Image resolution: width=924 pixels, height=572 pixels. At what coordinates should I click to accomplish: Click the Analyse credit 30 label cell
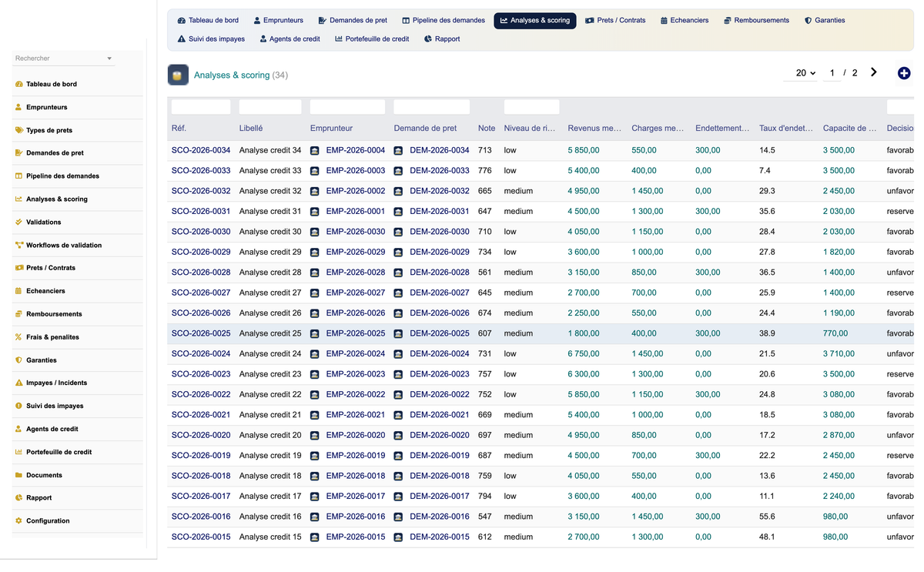[270, 232]
